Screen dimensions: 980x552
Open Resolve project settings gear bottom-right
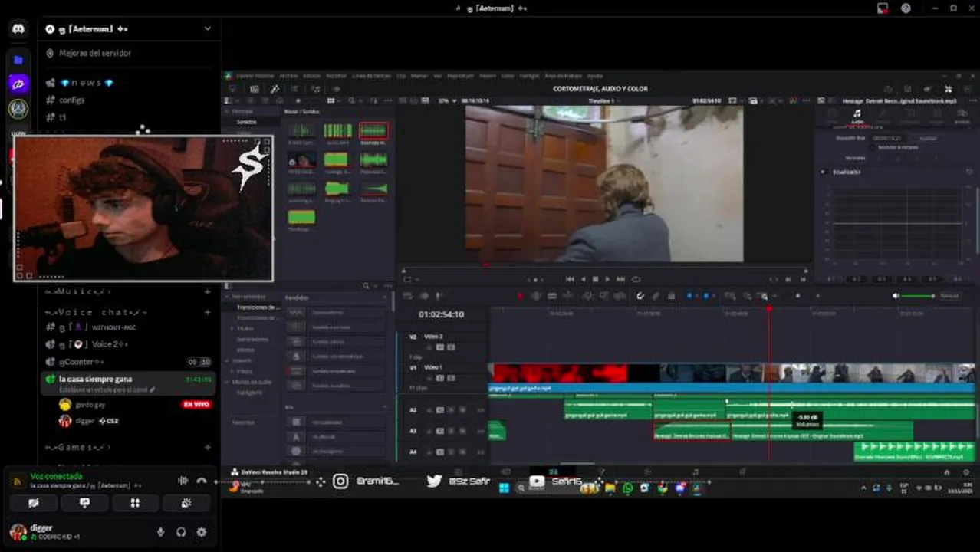tap(967, 473)
